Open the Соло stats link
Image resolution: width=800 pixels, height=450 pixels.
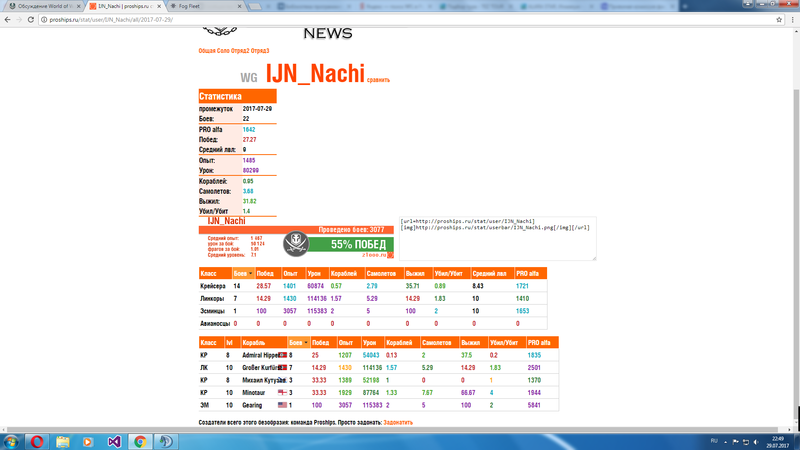pyautogui.click(x=223, y=51)
